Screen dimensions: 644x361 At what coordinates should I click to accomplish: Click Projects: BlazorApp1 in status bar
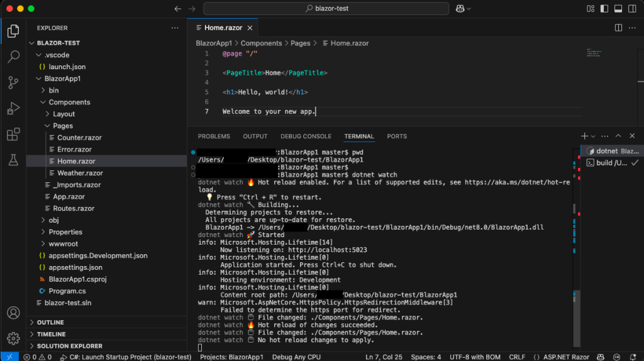pyautogui.click(x=231, y=357)
